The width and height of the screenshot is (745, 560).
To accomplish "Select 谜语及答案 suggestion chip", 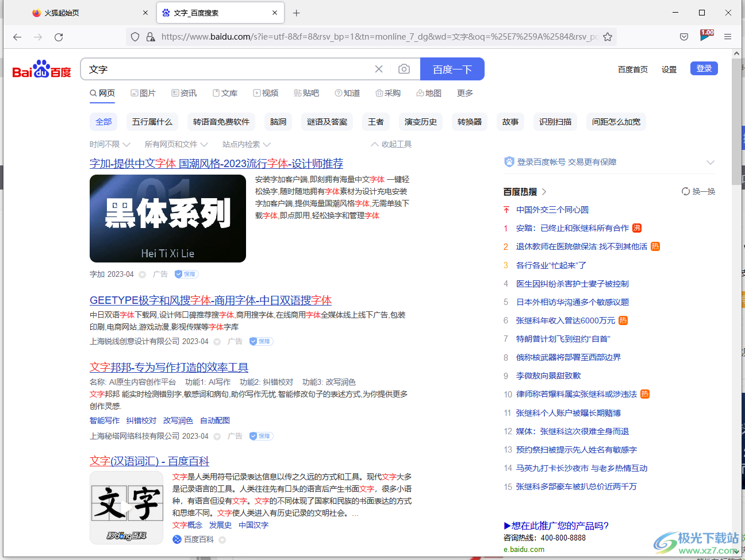I will coord(327,122).
